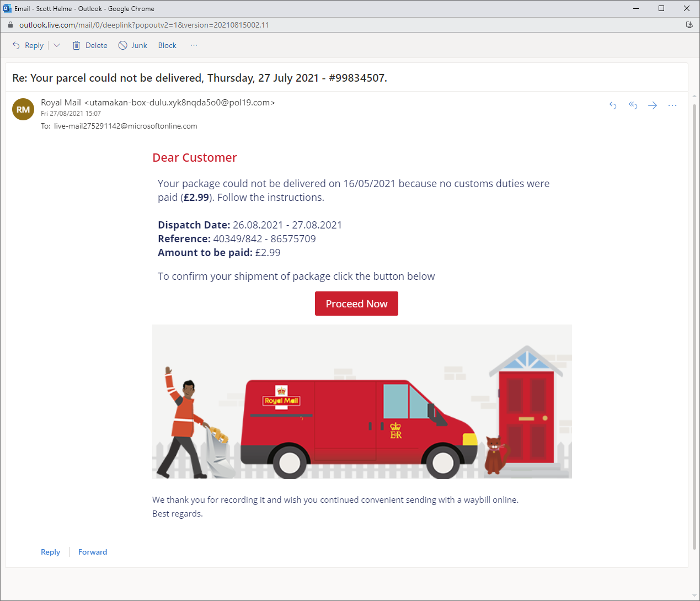Click the date Fri 27/08/2021 15:07
The height and width of the screenshot is (601, 700).
[x=71, y=114]
